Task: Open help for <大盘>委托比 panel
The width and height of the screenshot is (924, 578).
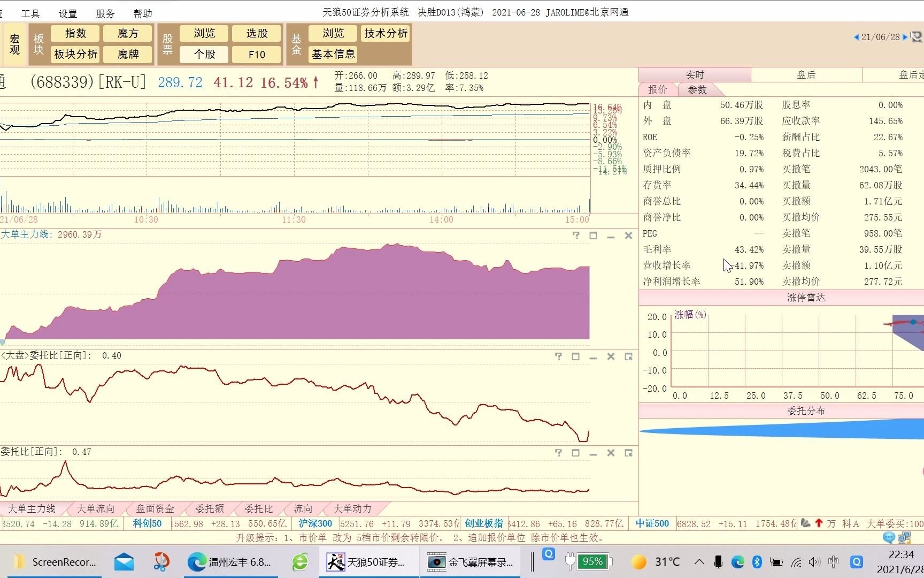Action: (558, 356)
